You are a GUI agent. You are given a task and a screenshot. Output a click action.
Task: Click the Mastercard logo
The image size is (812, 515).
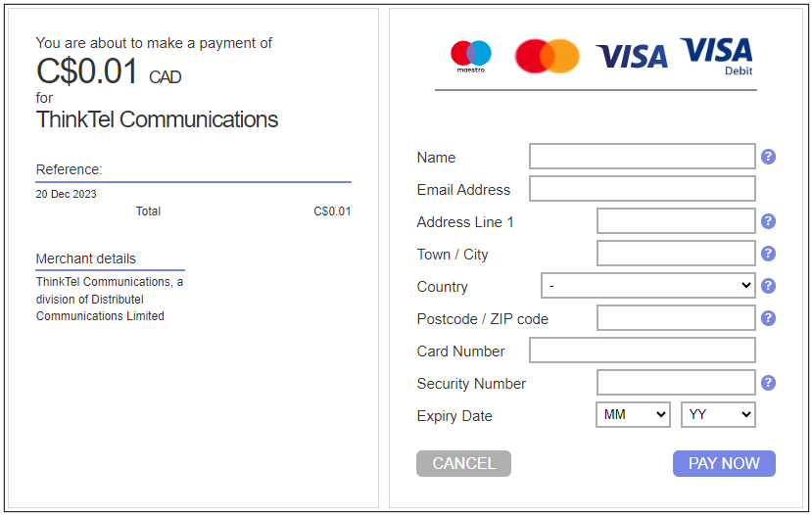tap(547, 56)
